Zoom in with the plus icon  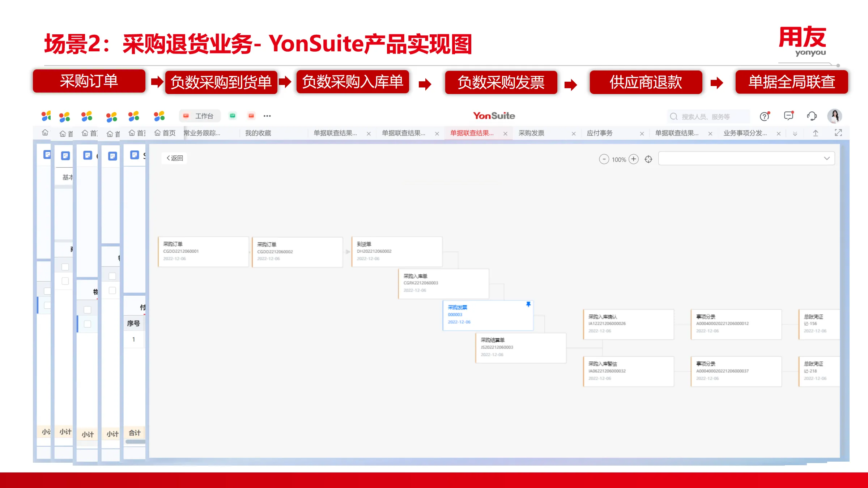634,159
